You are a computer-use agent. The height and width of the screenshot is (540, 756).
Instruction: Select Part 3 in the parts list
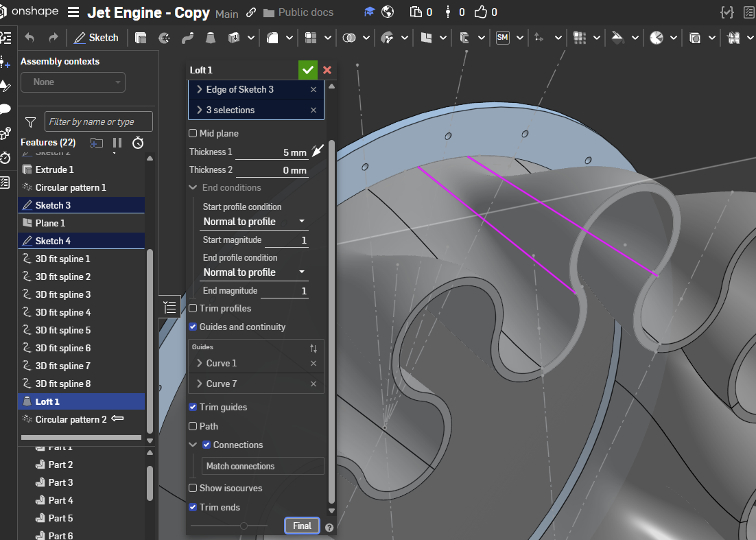coord(60,482)
